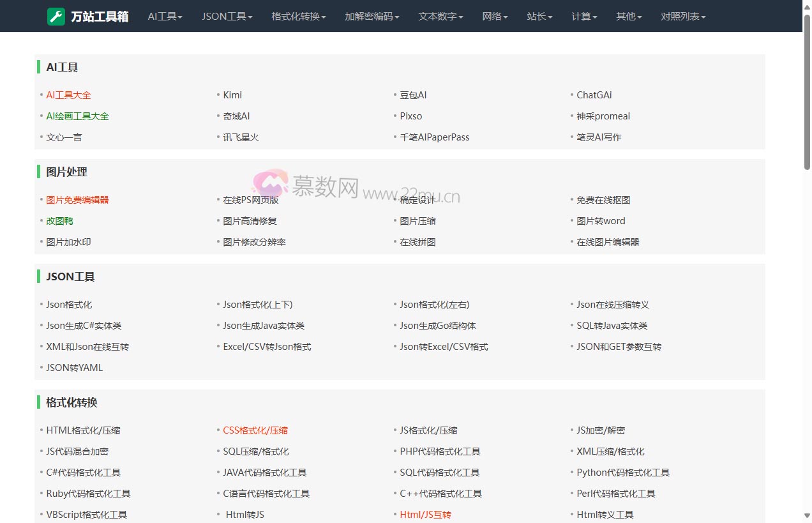Open the CSS格式化/压缩 tool
This screenshot has height=523, width=812.
(255, 430)
